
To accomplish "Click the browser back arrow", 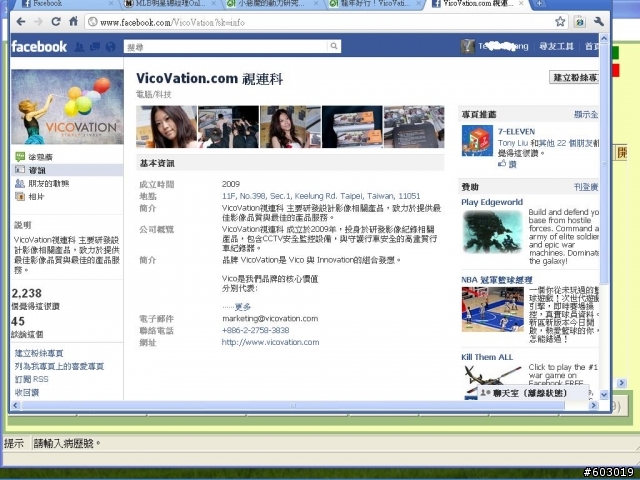I will pyautogui.click(x=21, y=22).
